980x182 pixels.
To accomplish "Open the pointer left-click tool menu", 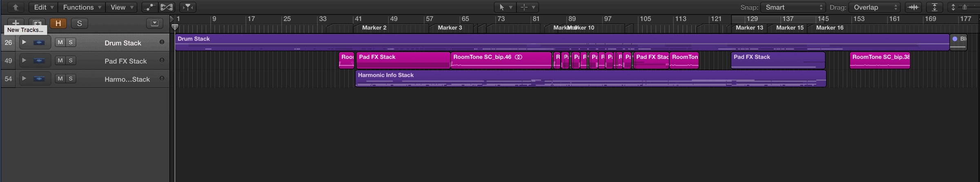I will coord(505,7).
